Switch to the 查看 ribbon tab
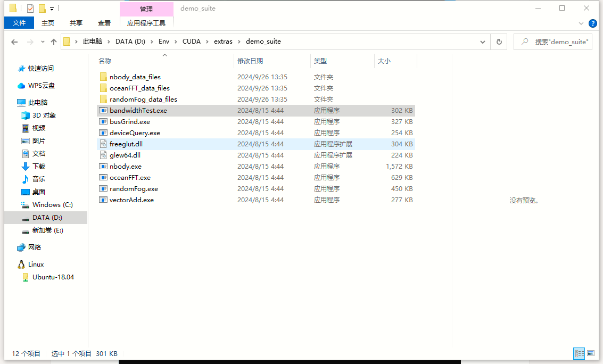603x364 pixels. 104,23
